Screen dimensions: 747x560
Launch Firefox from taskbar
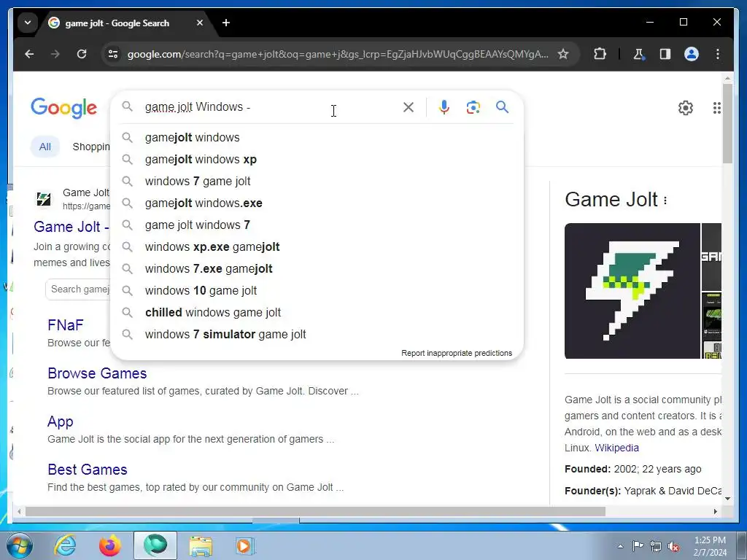tap(109, 545)
